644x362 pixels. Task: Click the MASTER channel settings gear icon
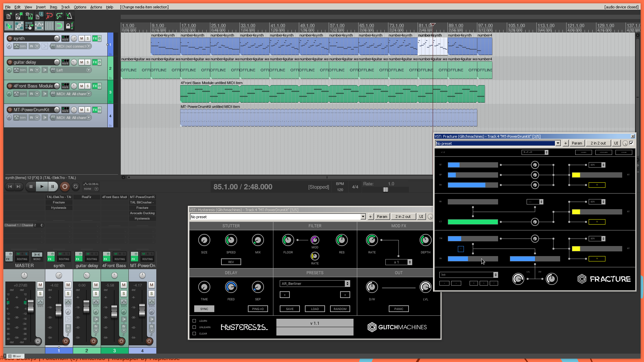point(38,341)
